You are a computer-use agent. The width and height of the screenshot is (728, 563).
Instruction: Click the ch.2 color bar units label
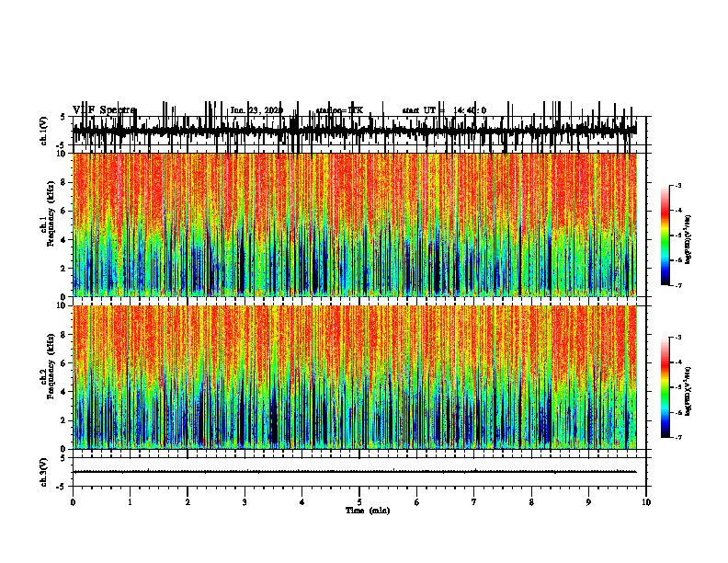[688, 391]
